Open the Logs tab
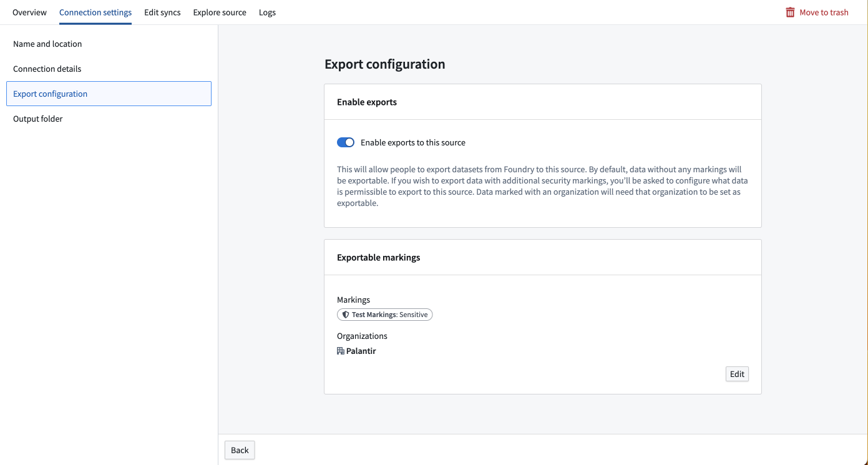 [x=267, y=12]
